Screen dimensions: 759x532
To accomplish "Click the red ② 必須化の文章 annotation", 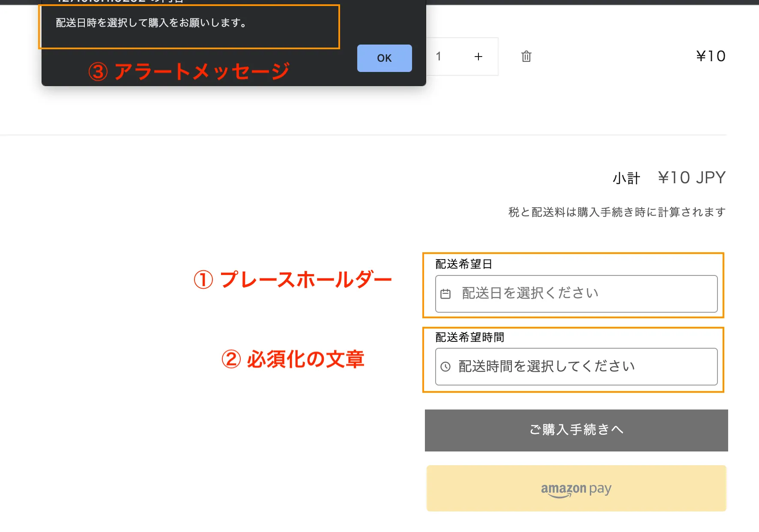I will (x=293, y=359).
